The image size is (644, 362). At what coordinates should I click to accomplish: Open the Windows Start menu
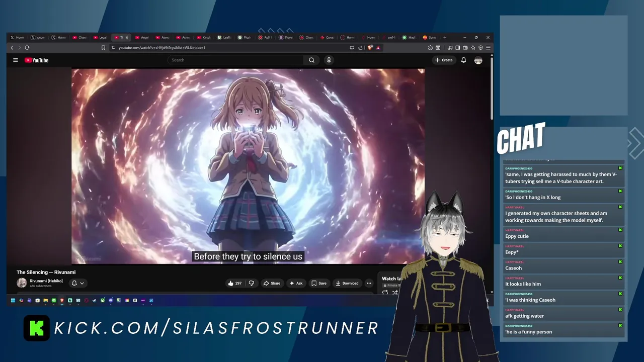pyautogui.click(x=13, y=301)
